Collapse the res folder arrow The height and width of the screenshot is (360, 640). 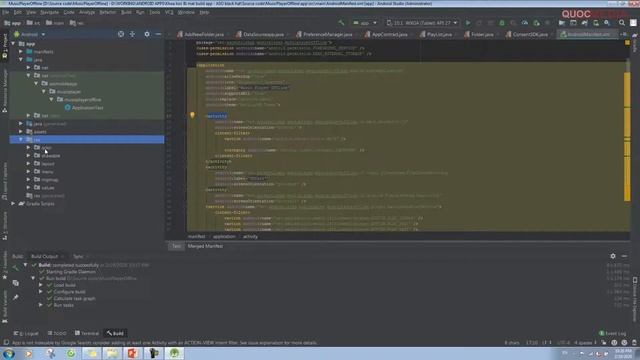point(21,140)
